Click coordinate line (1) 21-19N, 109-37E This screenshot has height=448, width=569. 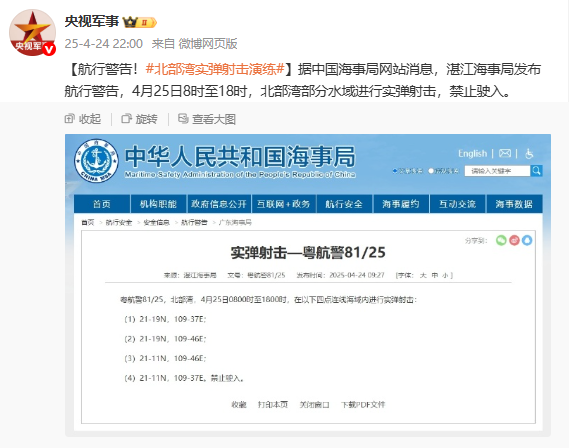coord(165,319)
